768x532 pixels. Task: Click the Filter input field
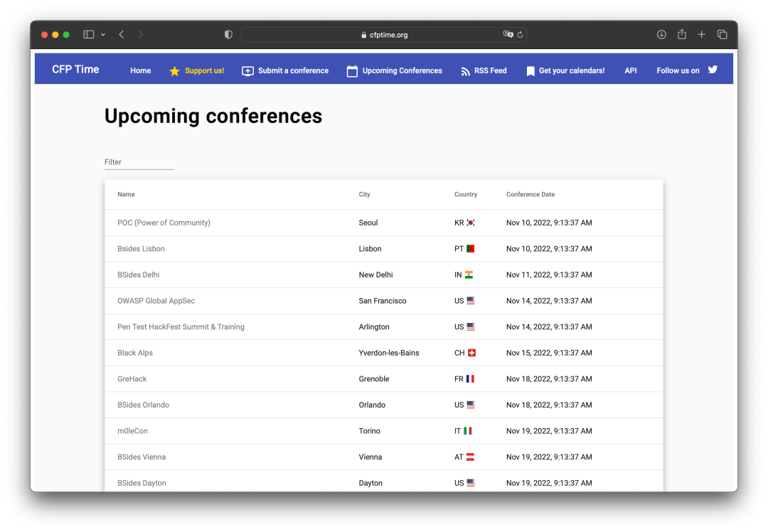pos(139,162)
